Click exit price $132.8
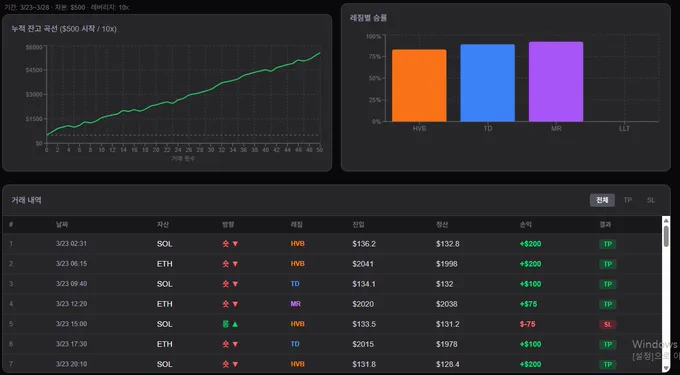 coord(448,244)
